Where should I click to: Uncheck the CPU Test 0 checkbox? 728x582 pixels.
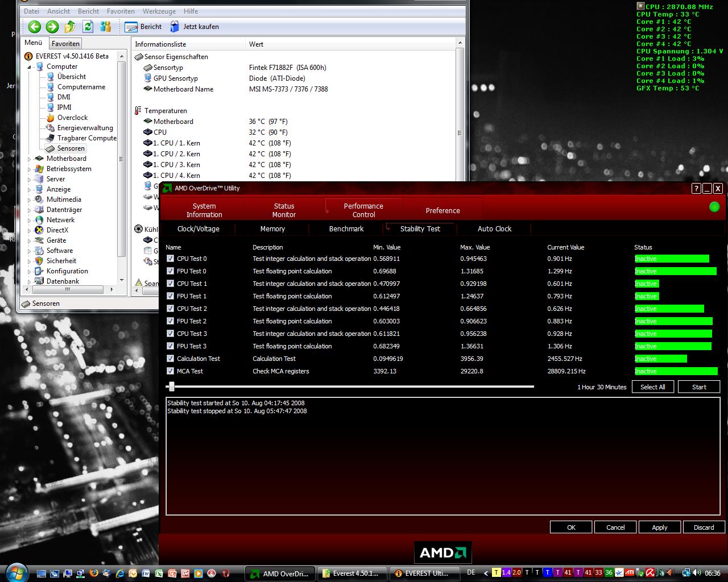(170, 259)
